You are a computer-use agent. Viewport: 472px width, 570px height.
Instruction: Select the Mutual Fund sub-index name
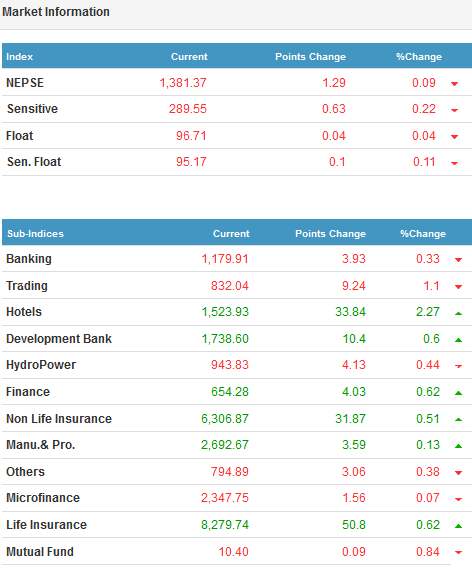click(x=40, y=552)
